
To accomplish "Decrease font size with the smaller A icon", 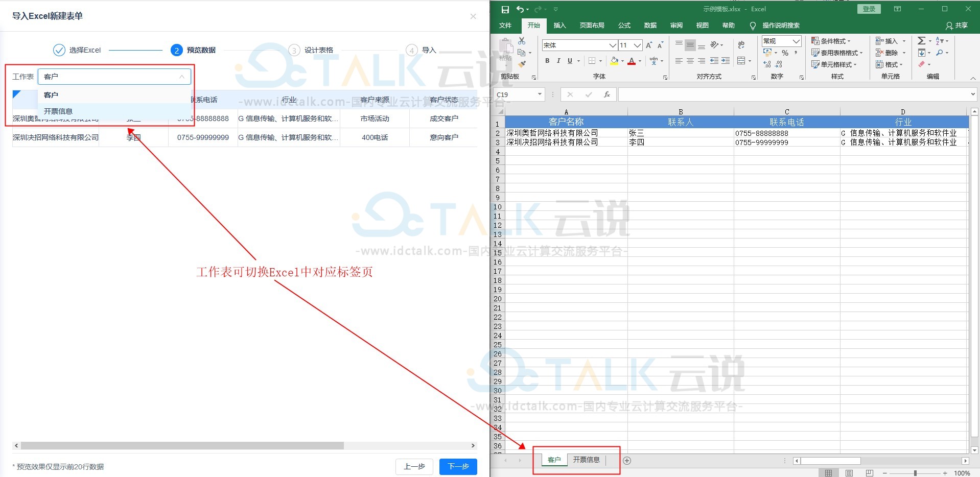I will click(660, 45).
